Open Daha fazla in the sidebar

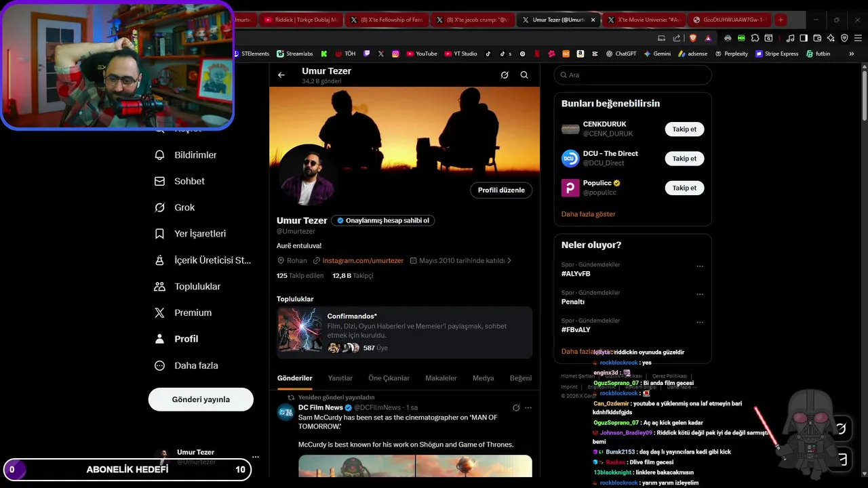187,366
